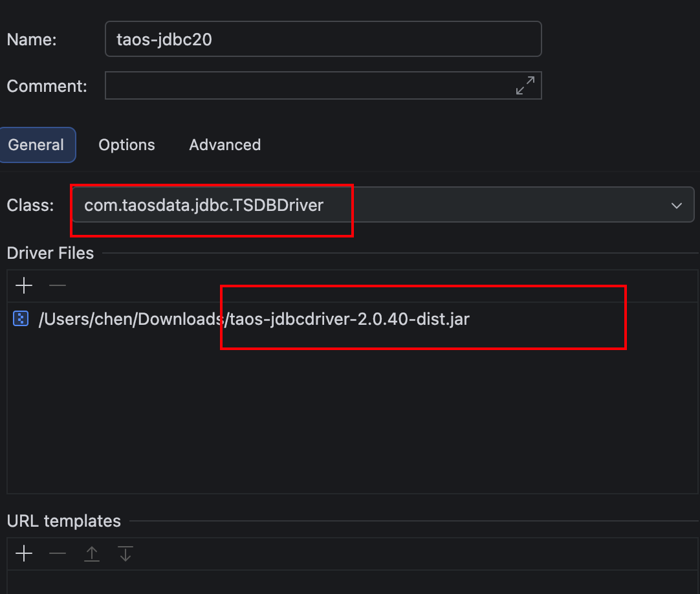
Task: Focus the Name field containing taos-jdbc20
Action: pos(323,39)
